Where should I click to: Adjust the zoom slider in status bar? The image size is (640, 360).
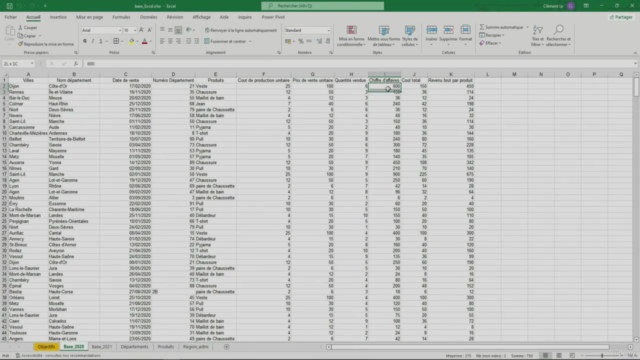tap(602, 356)
